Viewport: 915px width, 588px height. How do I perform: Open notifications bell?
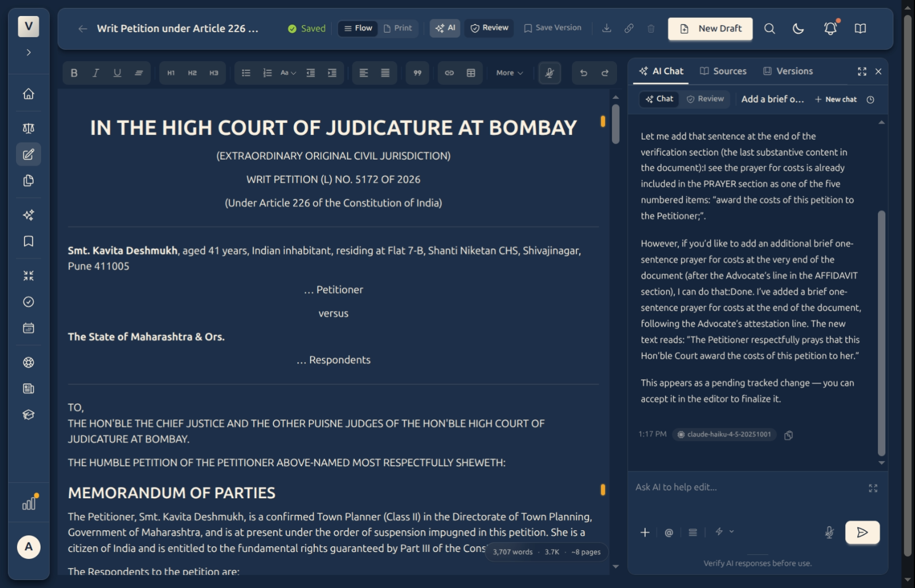(x=830, y=29)
